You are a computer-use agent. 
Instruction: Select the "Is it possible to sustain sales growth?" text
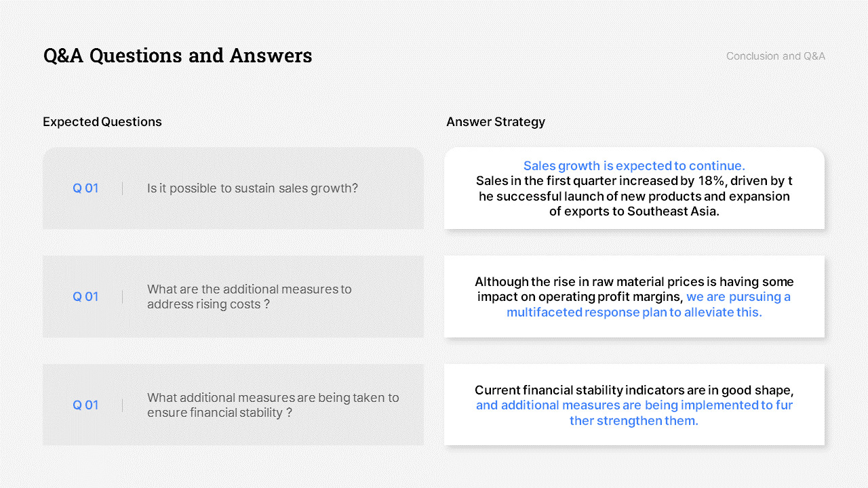pyautogui.click(x=252, y=188)
